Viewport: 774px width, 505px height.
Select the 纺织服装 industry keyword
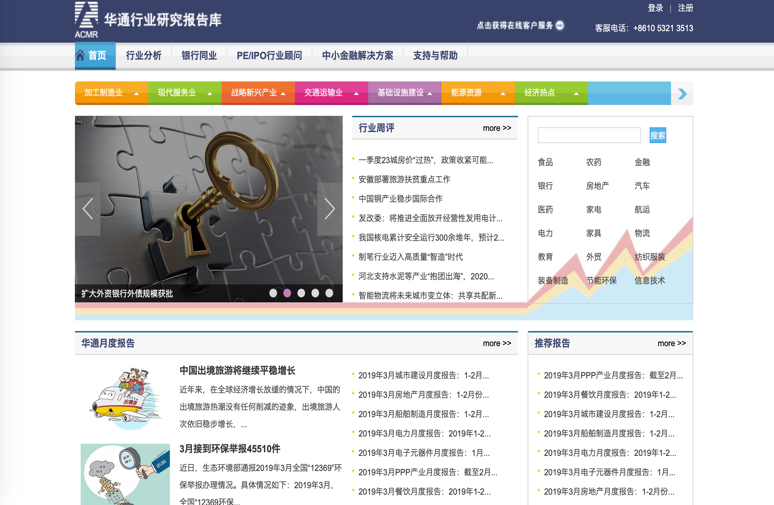[x=650, y=257]
